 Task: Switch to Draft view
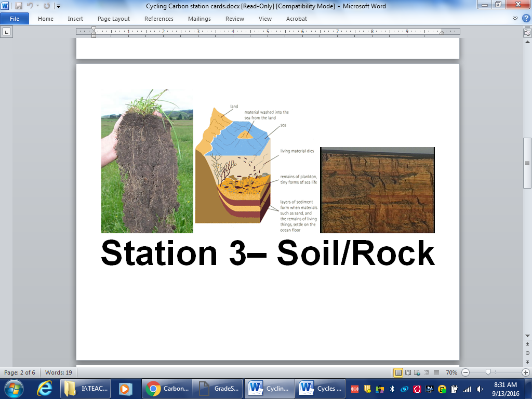click(x=436, y=373)
